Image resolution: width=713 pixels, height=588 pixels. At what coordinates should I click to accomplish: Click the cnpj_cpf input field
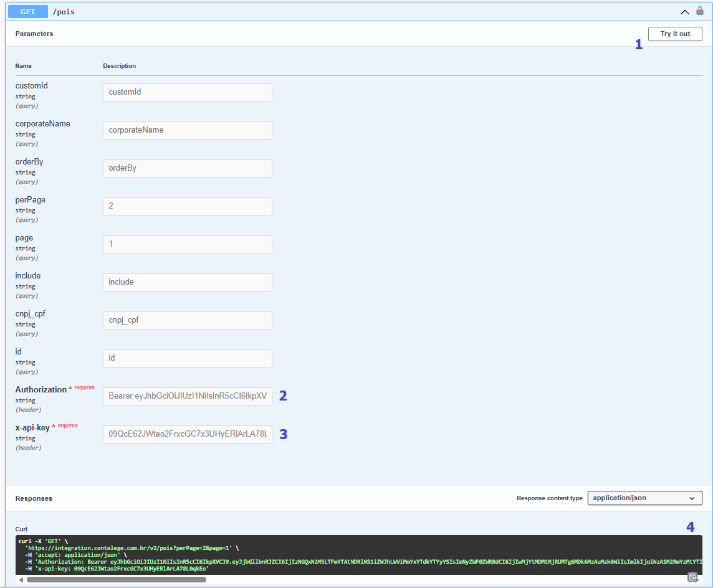tap(188, 320)
